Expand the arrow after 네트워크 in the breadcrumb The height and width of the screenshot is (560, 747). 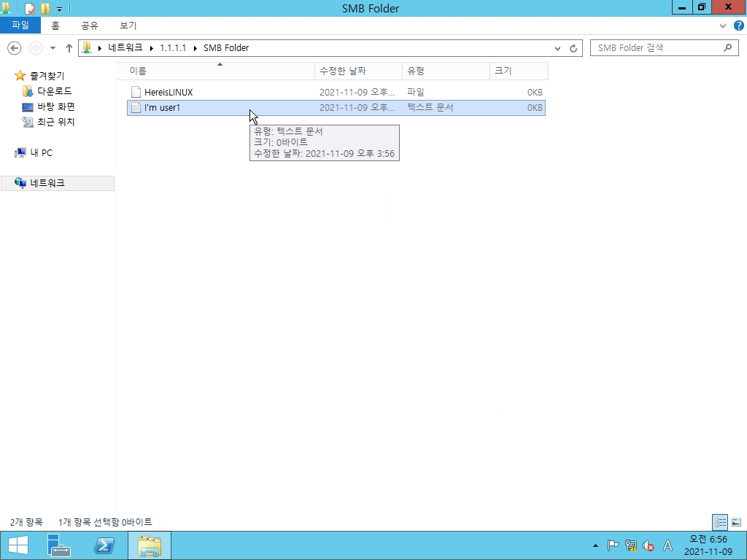coord(152,48)
